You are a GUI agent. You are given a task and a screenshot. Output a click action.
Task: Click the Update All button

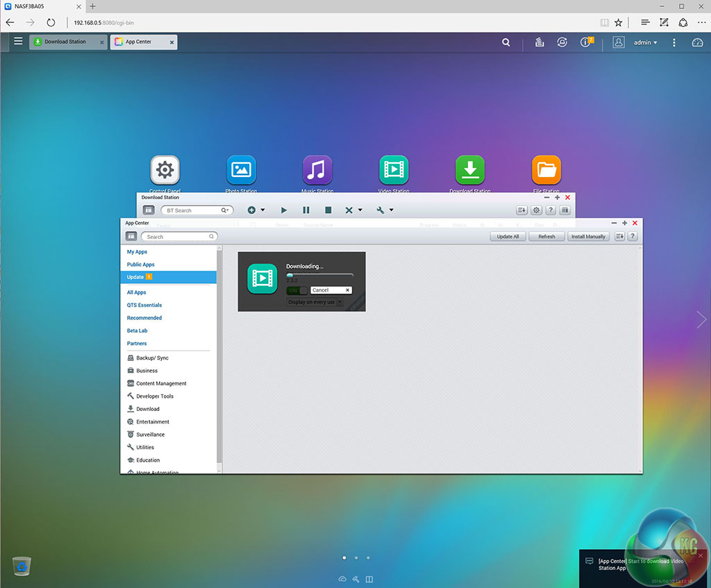[x=508, y=237]
